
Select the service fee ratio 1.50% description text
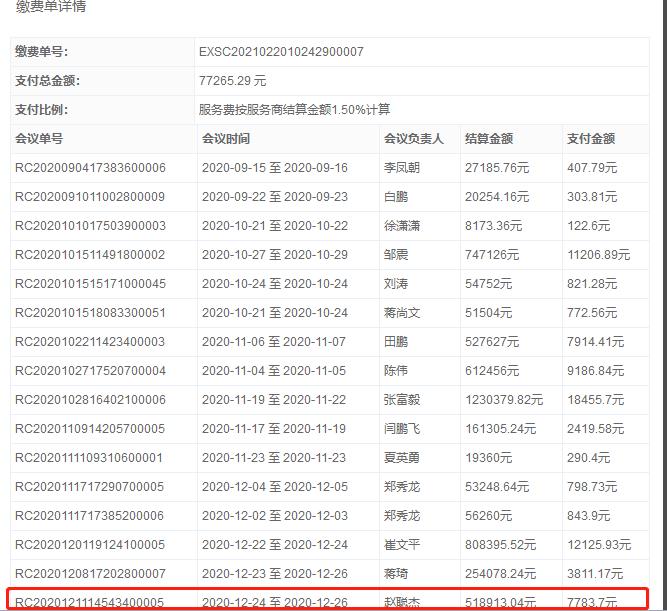(295, 109)
